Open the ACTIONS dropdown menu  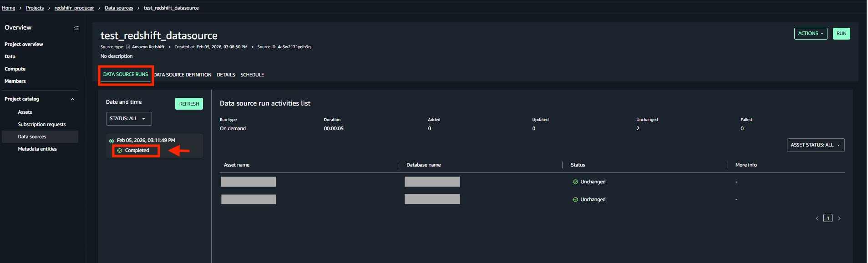[x=811, y=34]
